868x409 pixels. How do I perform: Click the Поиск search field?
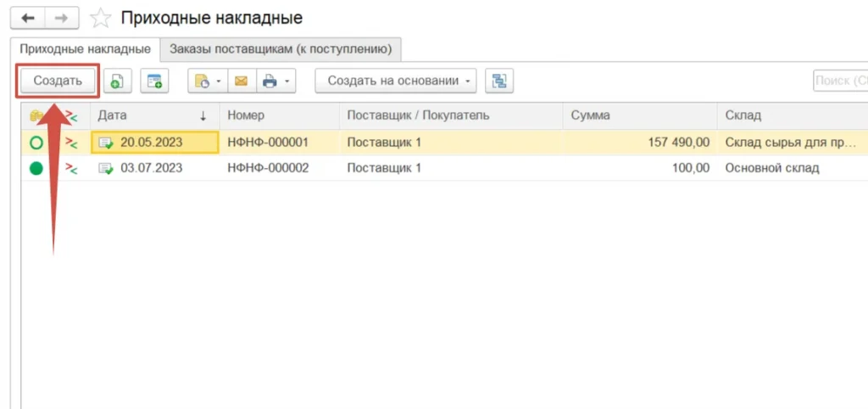pos(839,81)
